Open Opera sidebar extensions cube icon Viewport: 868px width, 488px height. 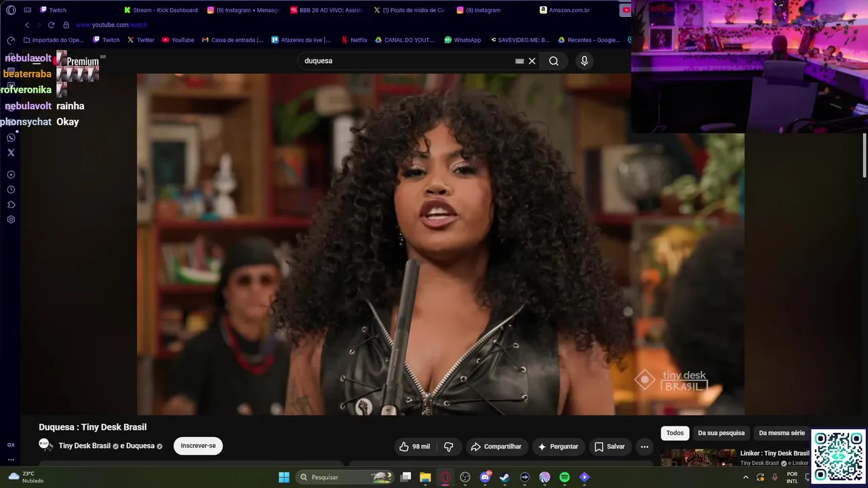11,205
